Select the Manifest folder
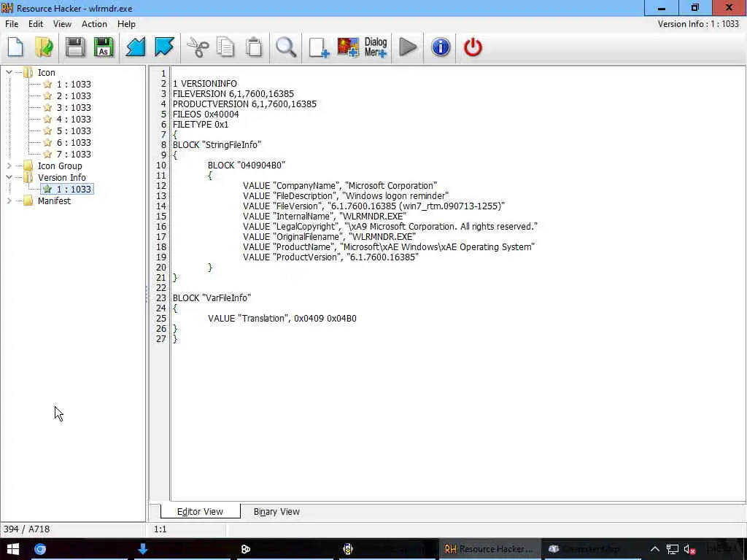747x560 pixels. click(54, 201)
